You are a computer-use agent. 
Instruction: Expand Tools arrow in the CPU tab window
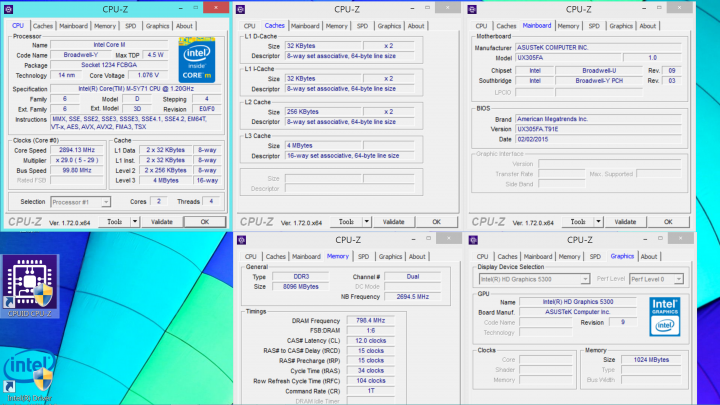tap(135, 222)
